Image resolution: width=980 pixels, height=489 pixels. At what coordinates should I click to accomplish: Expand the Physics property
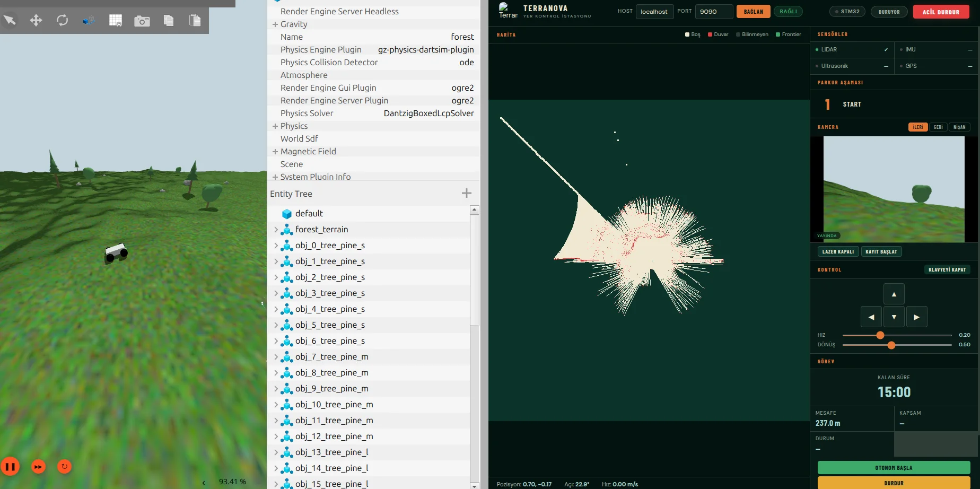[275, 126]
